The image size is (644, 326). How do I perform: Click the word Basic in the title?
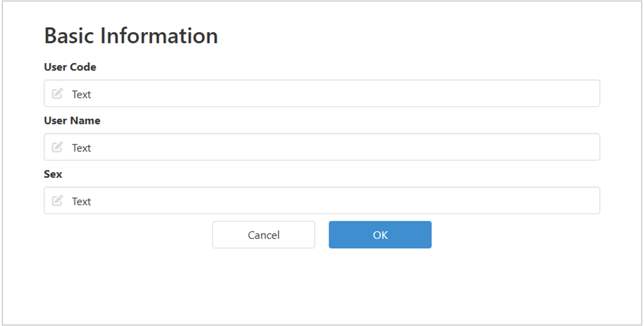coord(69,36)
